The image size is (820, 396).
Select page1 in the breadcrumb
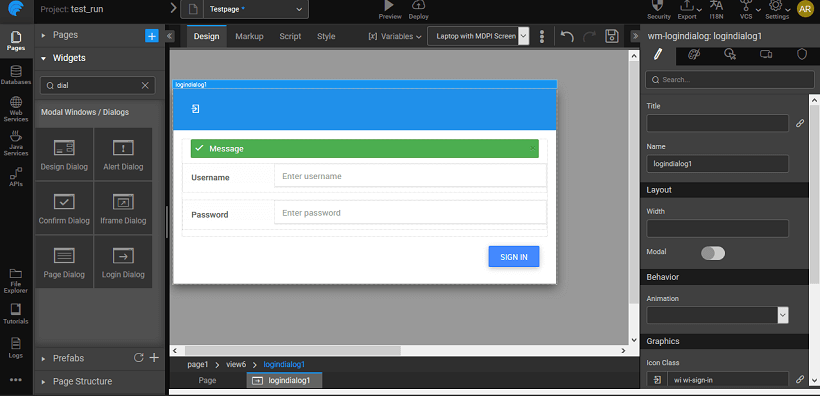coord(198,365)
